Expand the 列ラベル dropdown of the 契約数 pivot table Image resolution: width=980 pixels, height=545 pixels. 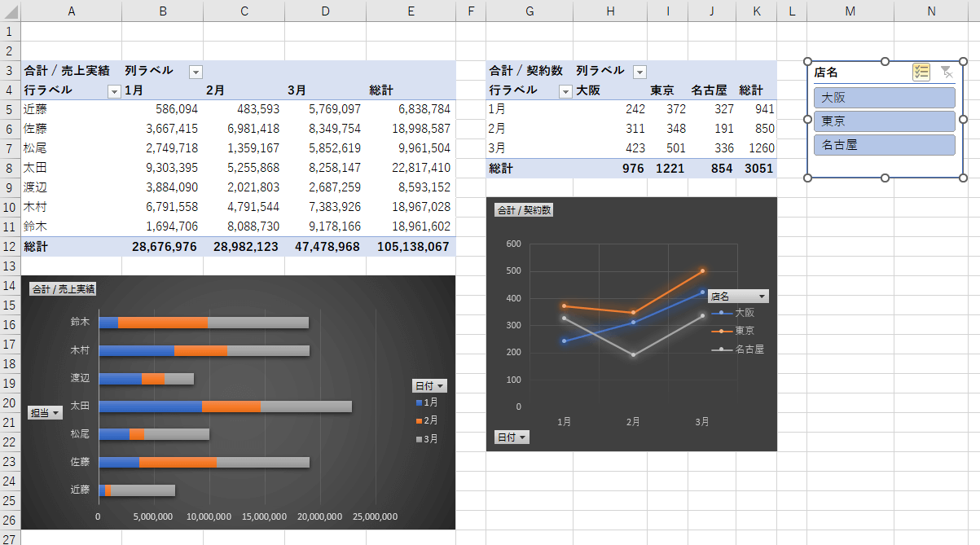[639, 72]
